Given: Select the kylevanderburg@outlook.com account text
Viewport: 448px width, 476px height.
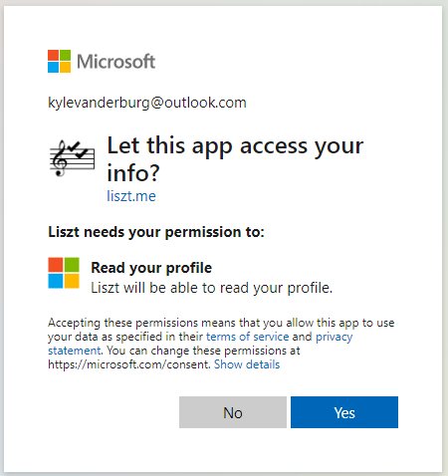Looking at the screenshot, I should (x=147, y=103).
